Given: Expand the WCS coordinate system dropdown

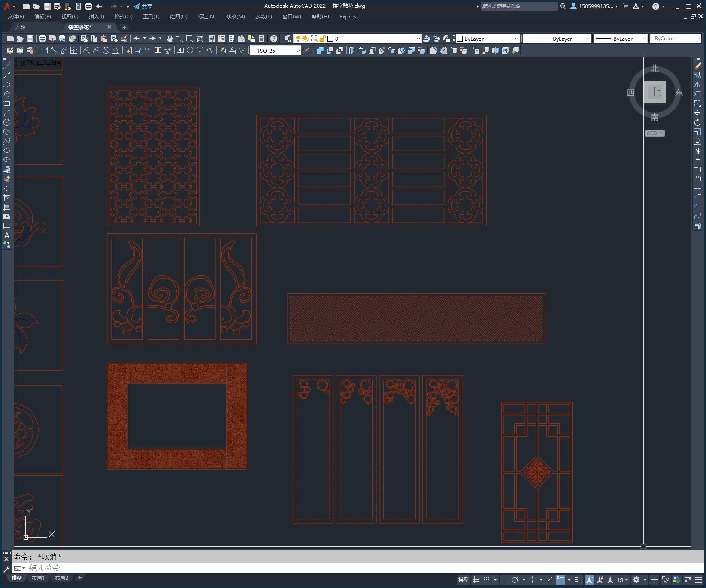Looking at the screenshot, I should tap(655, 133).
